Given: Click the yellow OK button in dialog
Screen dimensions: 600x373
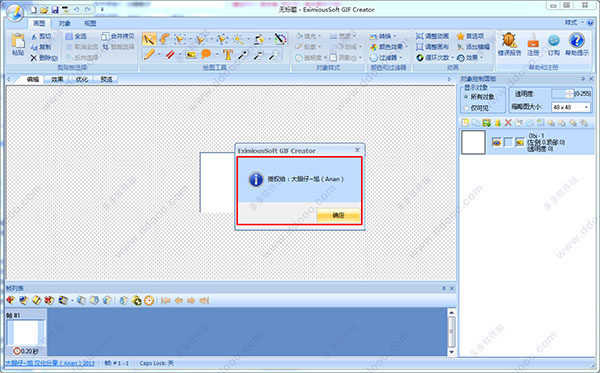Looking at the screenshot, I should point(338,215).
